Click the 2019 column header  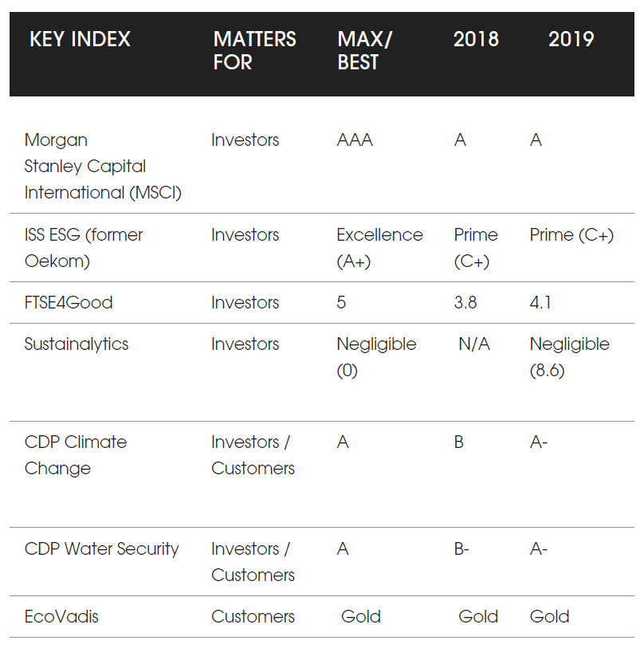point(571,39)
